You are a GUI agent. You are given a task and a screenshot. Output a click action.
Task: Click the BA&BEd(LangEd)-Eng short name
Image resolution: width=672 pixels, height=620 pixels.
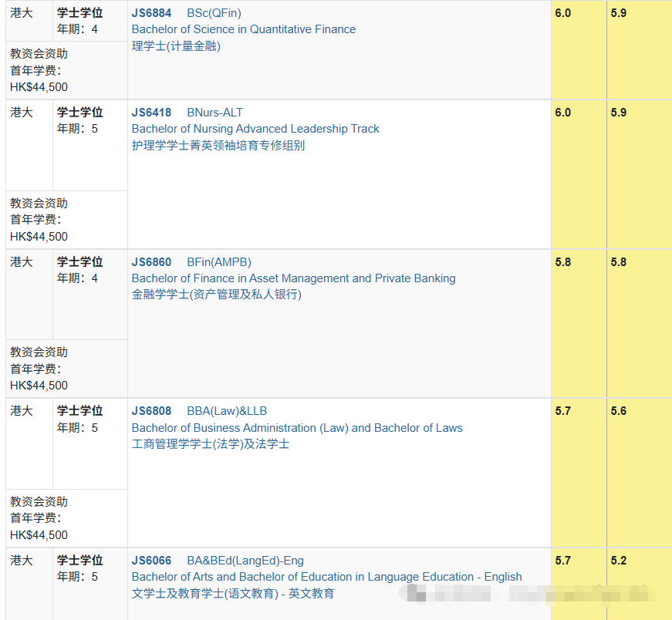coord(245,561)
